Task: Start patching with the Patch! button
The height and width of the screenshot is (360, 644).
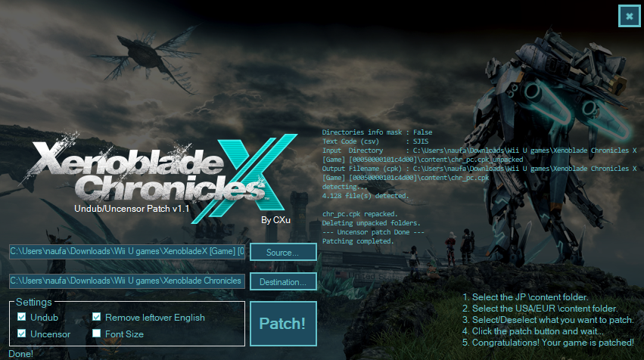Action: (283, 324)
